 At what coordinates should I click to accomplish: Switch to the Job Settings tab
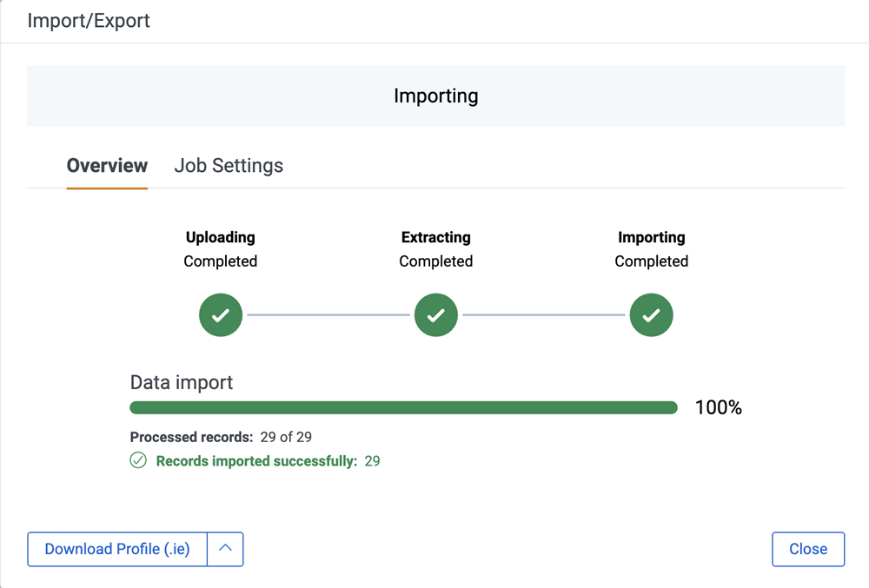click(x=229, y=165)
